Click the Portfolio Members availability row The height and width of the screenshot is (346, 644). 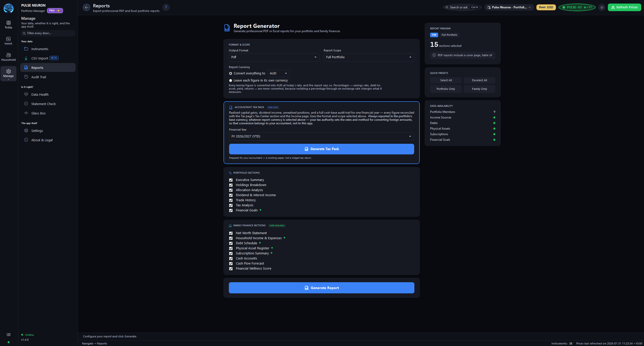(x=462, y=112)
